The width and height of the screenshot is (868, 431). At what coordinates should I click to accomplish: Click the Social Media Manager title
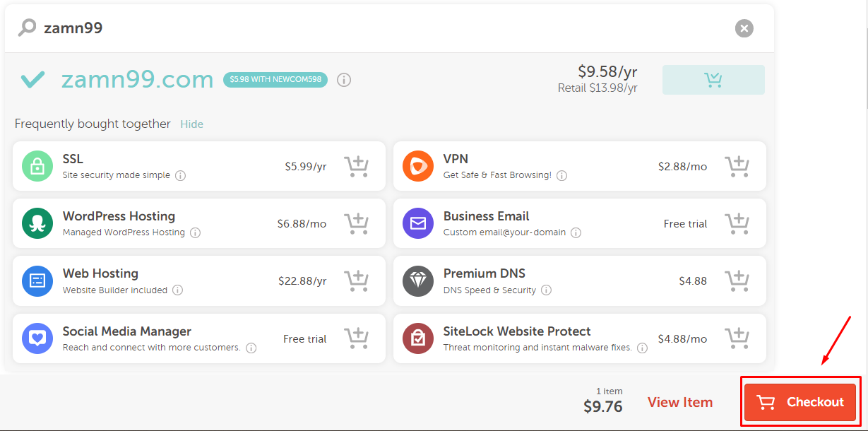point(127,331)
